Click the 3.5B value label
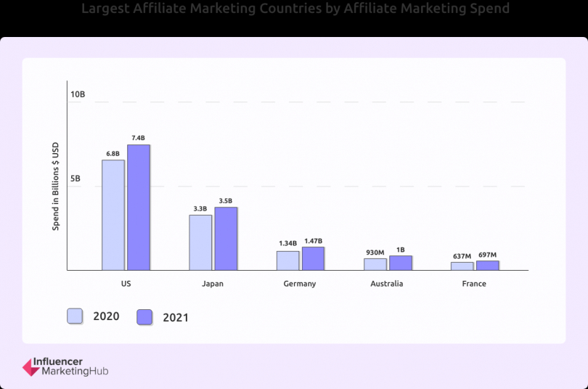 coord(225,201)
